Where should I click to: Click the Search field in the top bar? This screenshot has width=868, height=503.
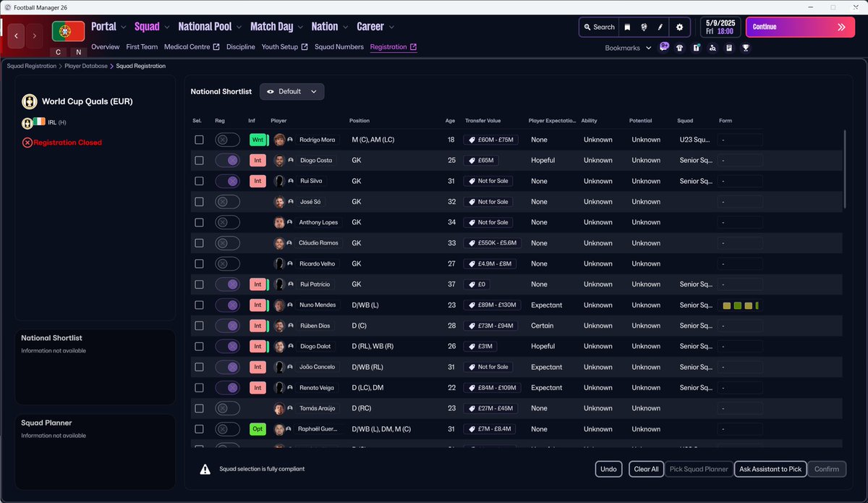point(598,27)
